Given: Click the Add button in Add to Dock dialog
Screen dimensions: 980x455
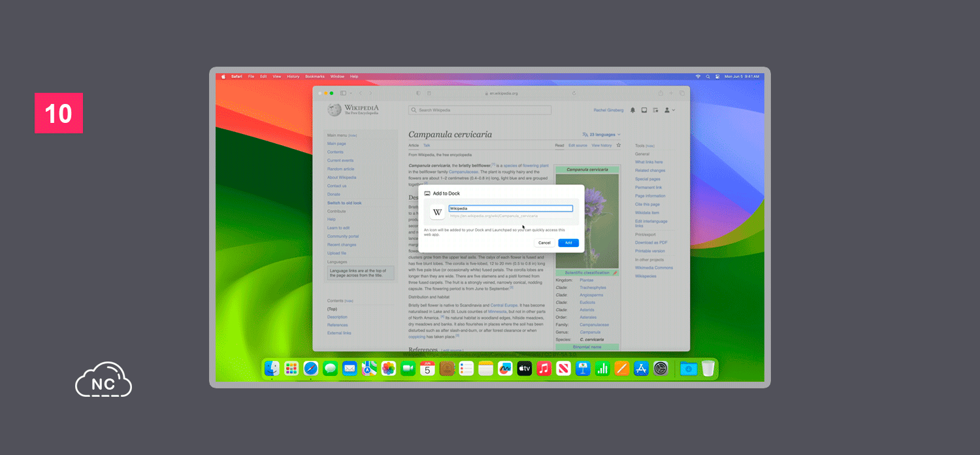Looking at the screenshot, I should click(x=568, y=243).
